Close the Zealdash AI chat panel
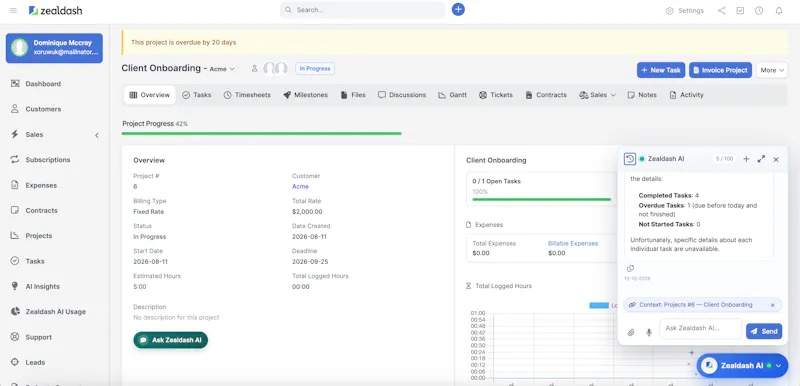Screen dimensions: 800x386 776,160
